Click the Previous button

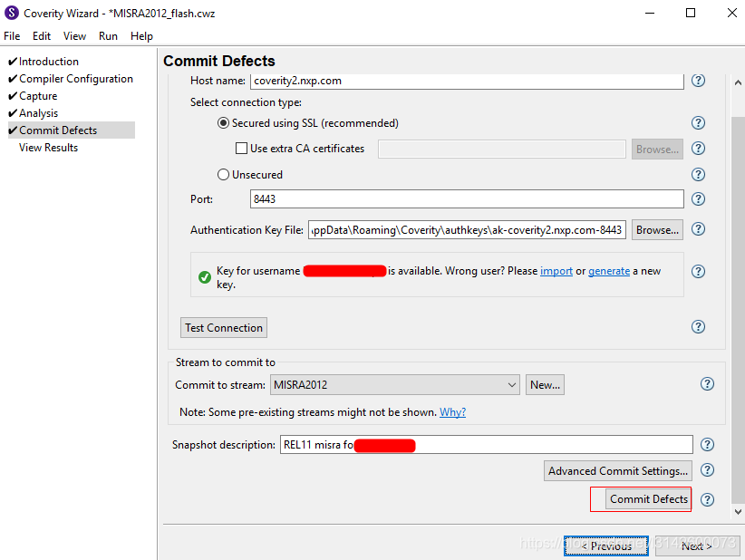[606, 546]
